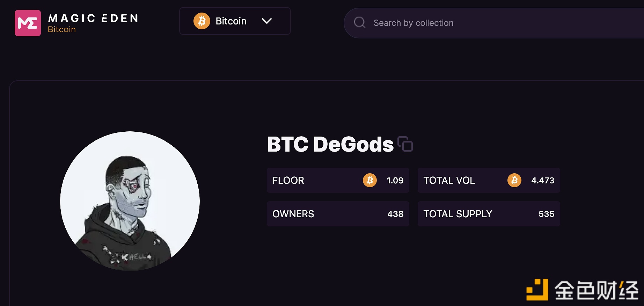Open the Bitcoin network dropdown
Image resolution: width=644 pixels, height=306 pixels.
click(x=234, y=21)
